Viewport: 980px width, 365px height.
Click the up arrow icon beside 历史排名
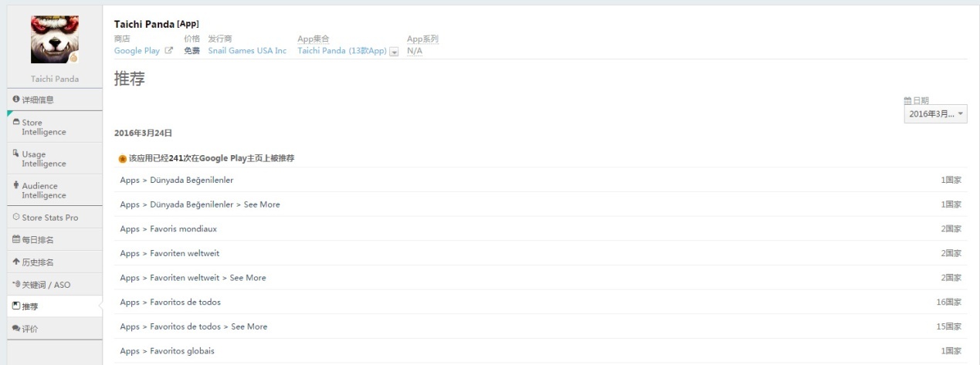16,262
